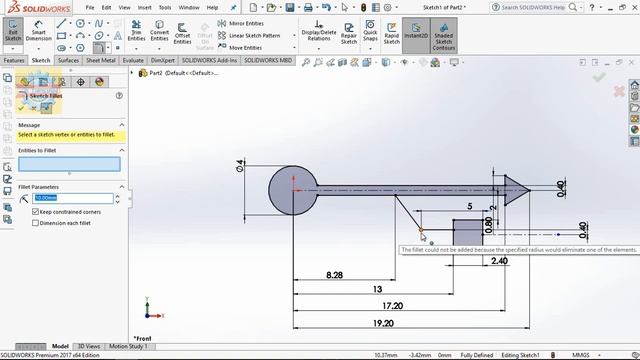Viewport: 640px width, 360px height.
Task: Click the Zoom to Fit icon
Action: point(305,62)
